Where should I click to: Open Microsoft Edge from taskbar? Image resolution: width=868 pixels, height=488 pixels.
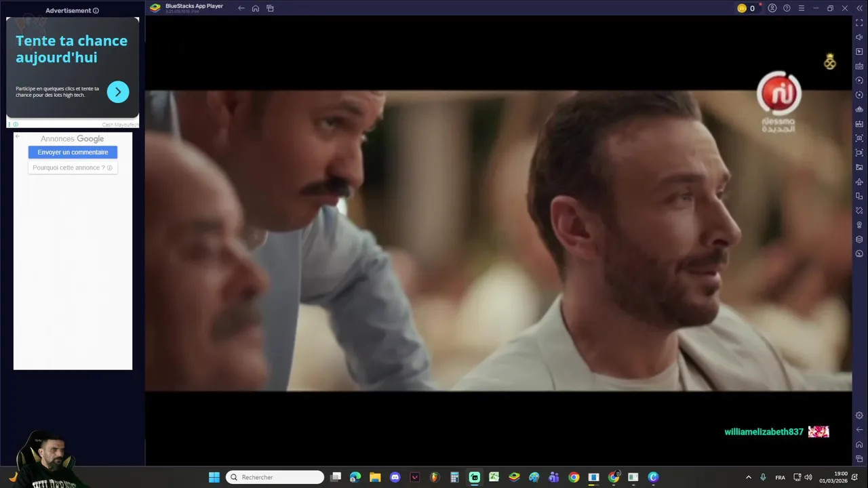(355, 477)
